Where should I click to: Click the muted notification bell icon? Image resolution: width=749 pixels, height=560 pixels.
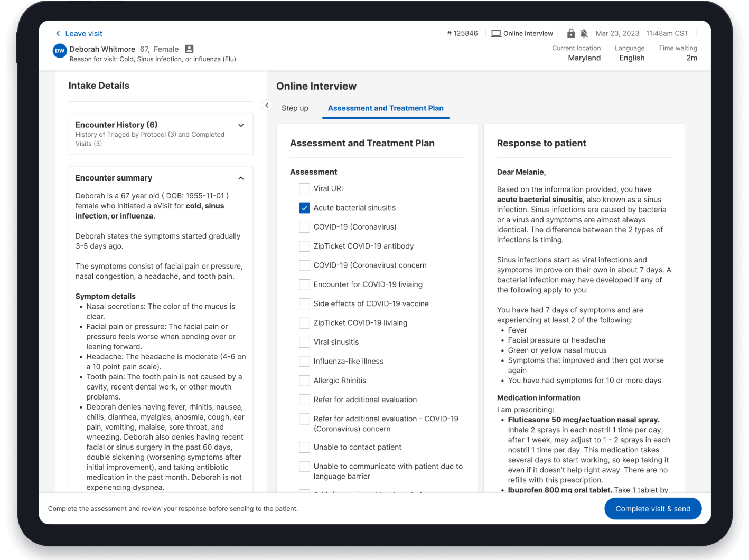[x=584, y=33]
